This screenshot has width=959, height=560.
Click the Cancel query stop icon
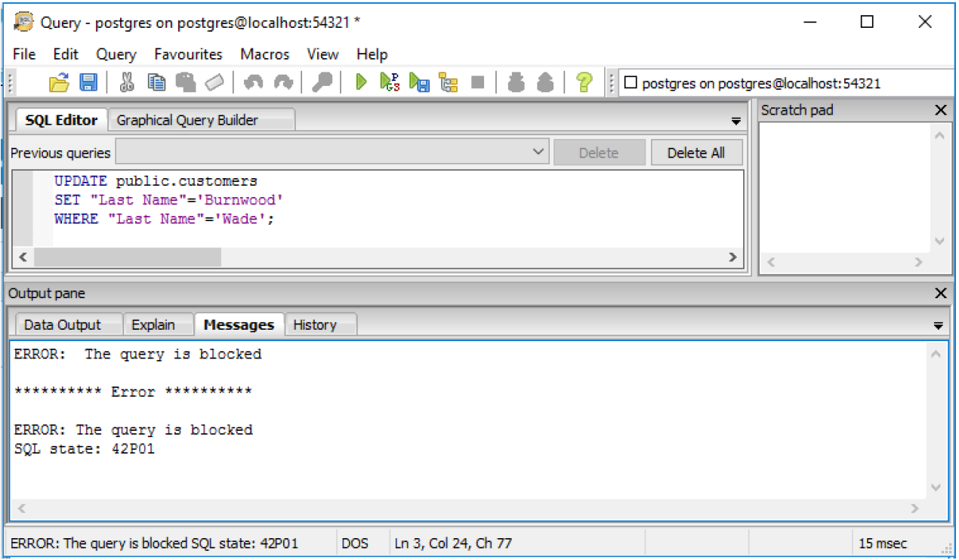click(477, 82)
